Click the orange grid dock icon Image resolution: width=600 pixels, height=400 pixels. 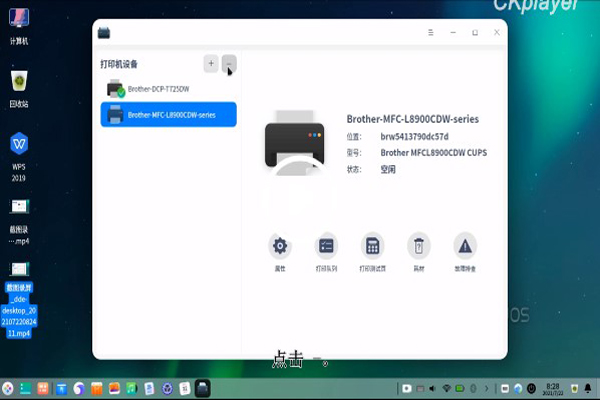(x=43, y=389)
